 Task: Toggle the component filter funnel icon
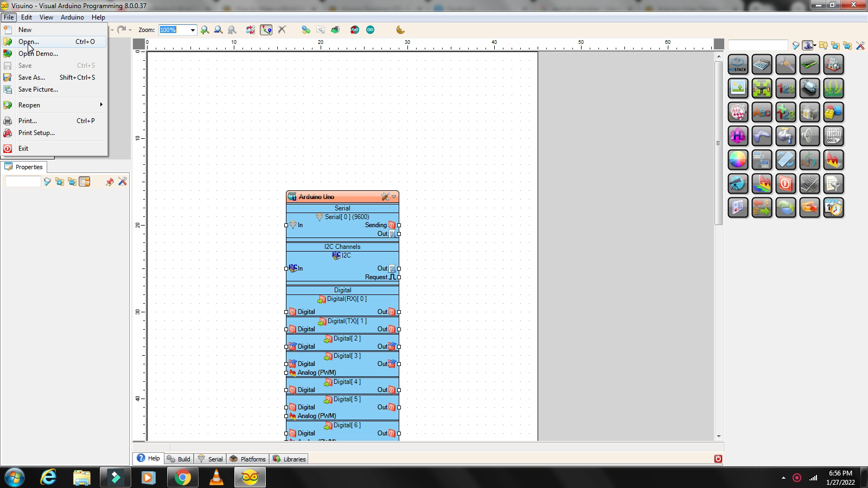pos(795,46)
